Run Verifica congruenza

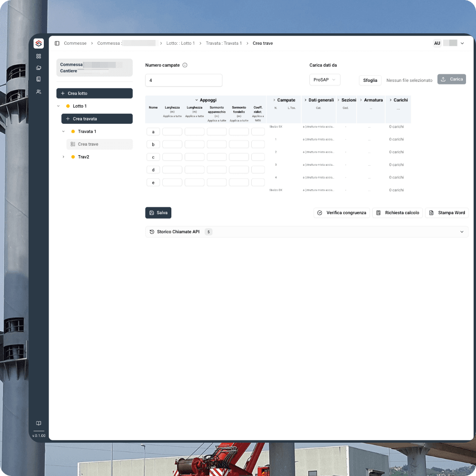(x=342, y=213)
